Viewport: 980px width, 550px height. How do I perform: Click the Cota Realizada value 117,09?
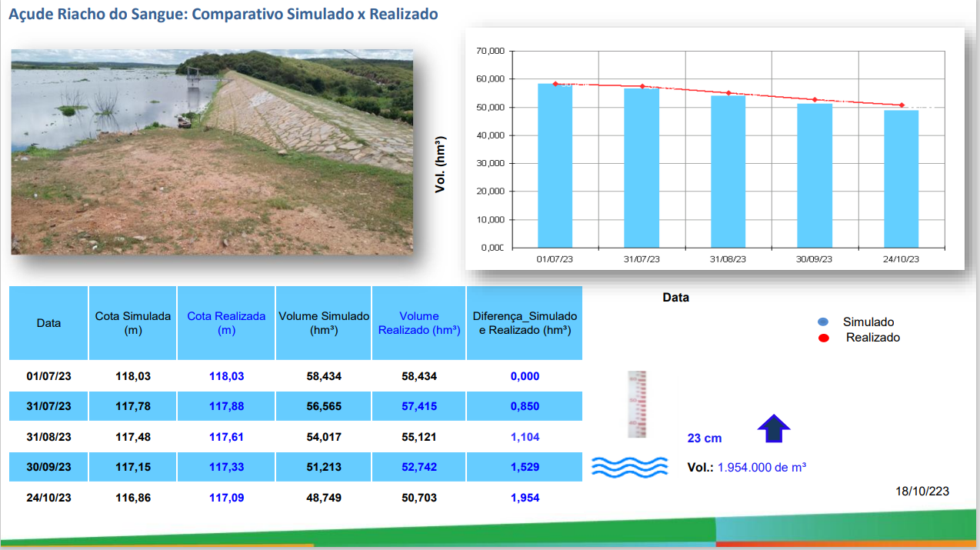226,498
